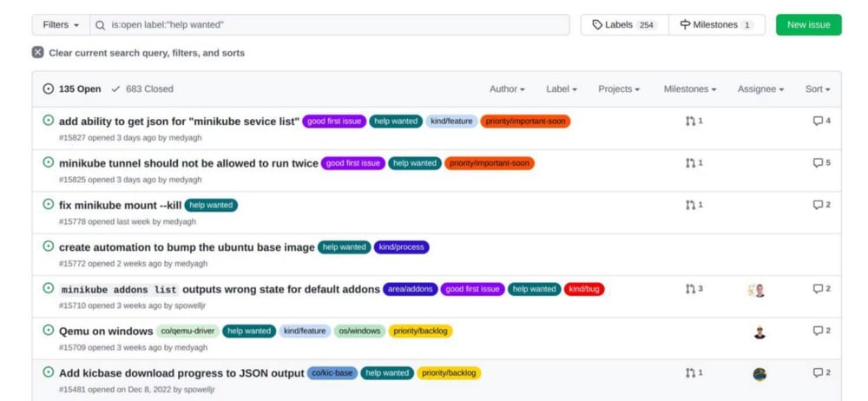
Task: Click open-issue icon beside minikube addons list issue
Action: pos(49,288)
